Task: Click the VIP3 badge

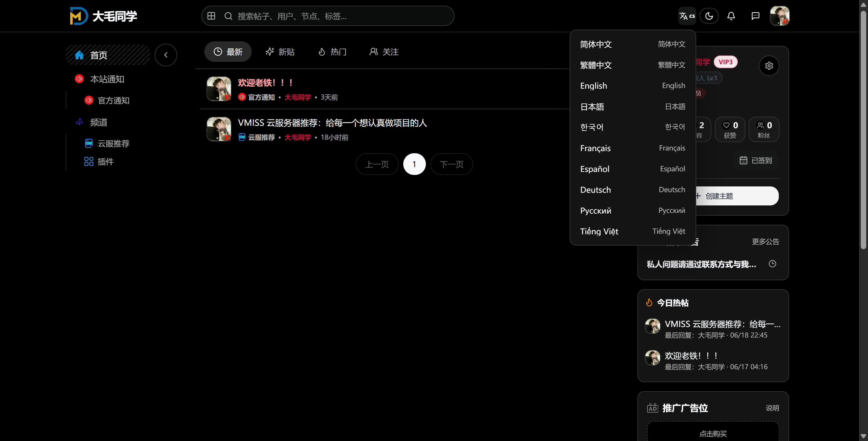Action: (x=725, y=62)
